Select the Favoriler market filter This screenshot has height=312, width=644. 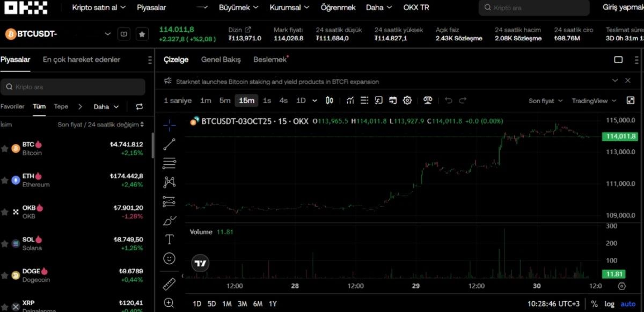(12, 106)
